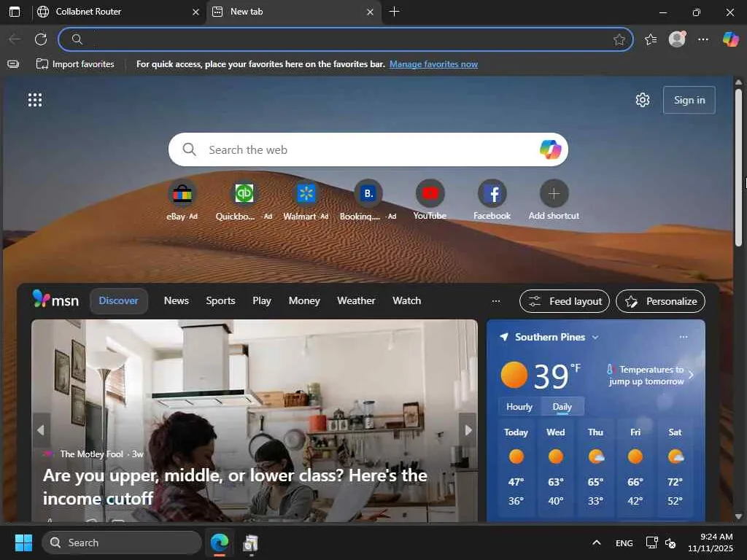Screen dimensions: 747x560
Task: Open the News feed tab
Action: tap(177, 301)
